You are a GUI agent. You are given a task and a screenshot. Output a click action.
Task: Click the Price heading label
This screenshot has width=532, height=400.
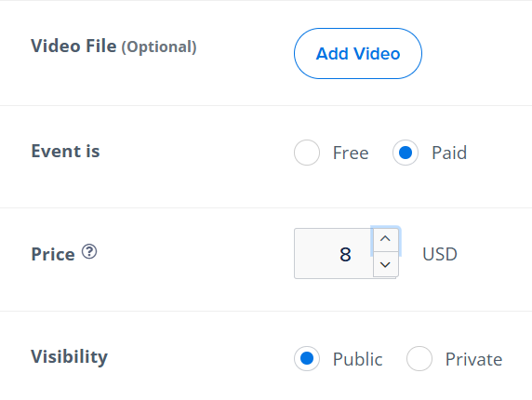coord(53,254)
